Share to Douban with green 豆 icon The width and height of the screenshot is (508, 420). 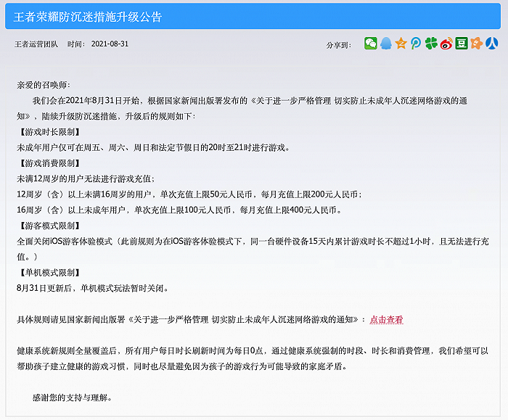click(462, 44)
